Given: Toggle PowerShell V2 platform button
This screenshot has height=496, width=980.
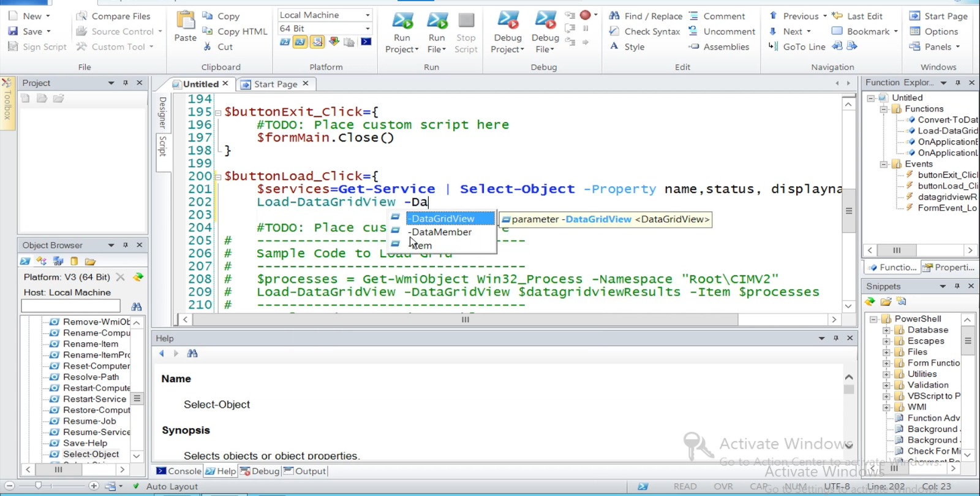Looking at the screenshot, I should (285, 42).
